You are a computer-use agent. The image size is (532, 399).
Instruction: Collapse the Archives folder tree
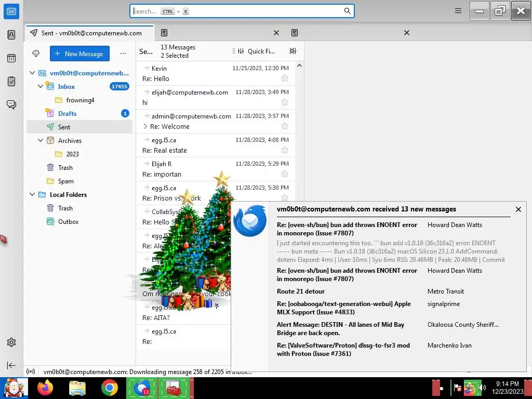tap(41, 140)
